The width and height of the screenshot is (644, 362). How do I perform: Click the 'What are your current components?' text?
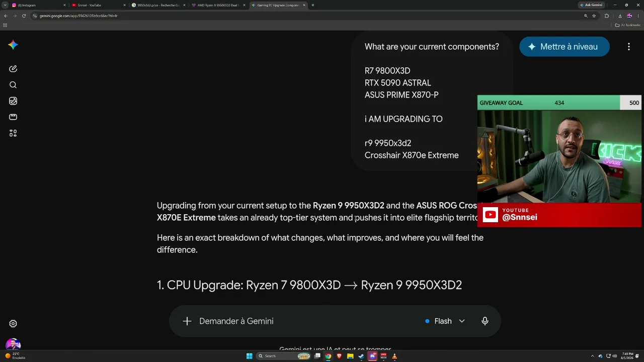pyautogui.click(x=432, y=47)
